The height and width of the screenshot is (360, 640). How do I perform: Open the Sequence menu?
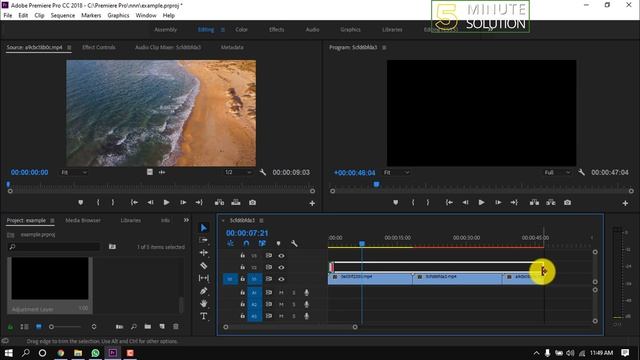pos(62,16)
